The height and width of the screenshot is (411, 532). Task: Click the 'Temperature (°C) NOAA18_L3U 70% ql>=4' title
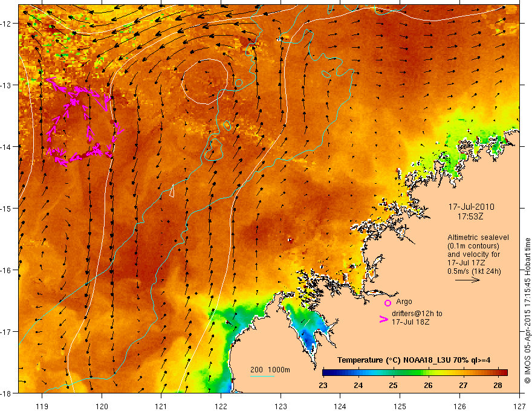(414, 360)
